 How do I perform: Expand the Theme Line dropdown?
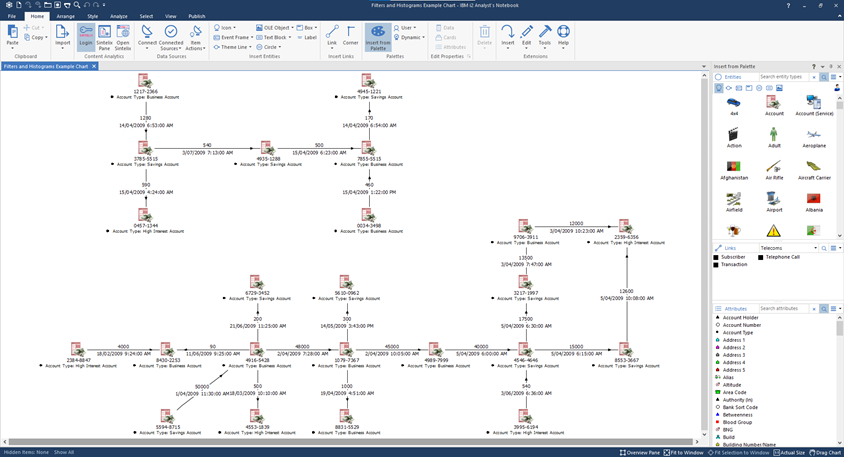click(x=235, y=47)
